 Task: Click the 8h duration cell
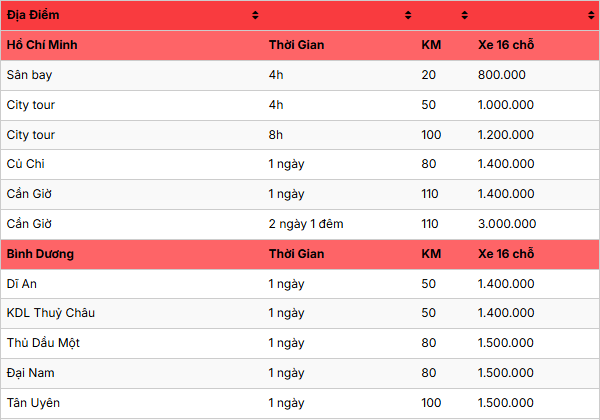(x=276, y=135)
